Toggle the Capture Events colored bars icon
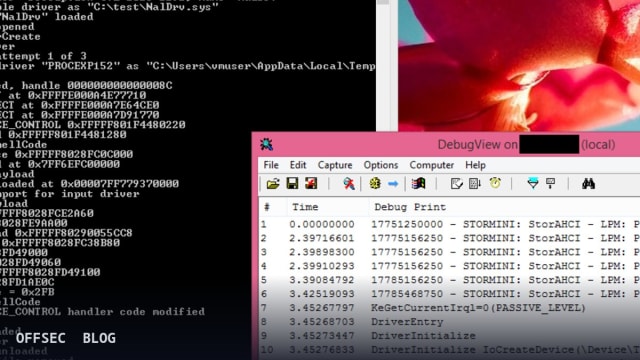The height and width of the screenshot is (360, 640). (x=418, y=184)
